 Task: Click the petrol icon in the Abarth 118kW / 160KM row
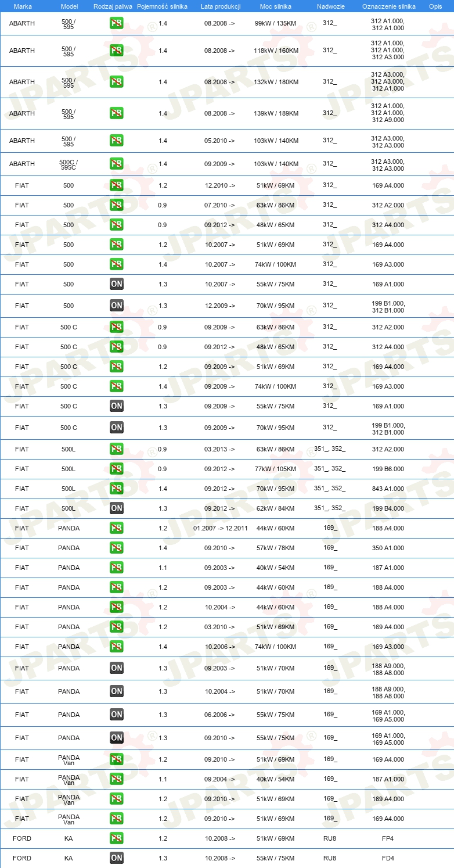click(117, 51)
